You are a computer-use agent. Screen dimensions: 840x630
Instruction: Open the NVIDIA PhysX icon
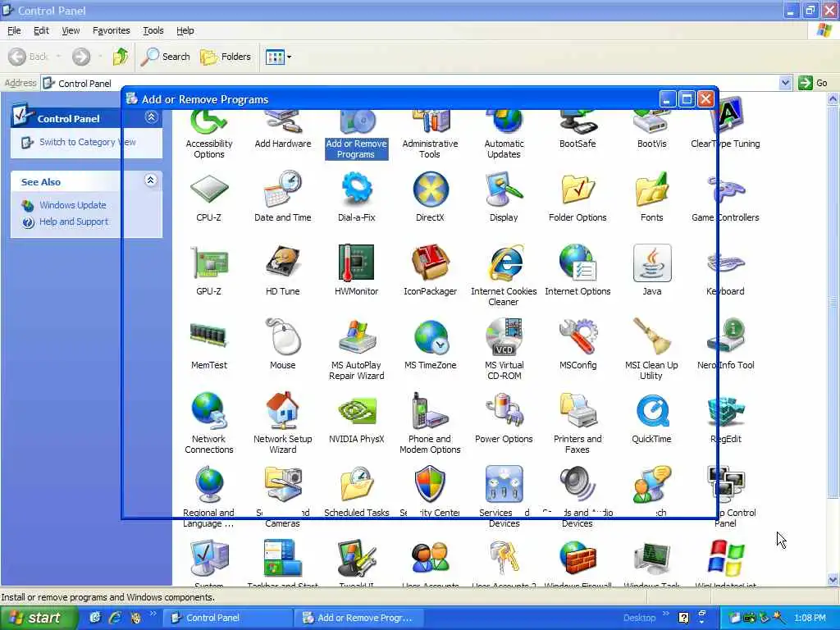[356, 411]
